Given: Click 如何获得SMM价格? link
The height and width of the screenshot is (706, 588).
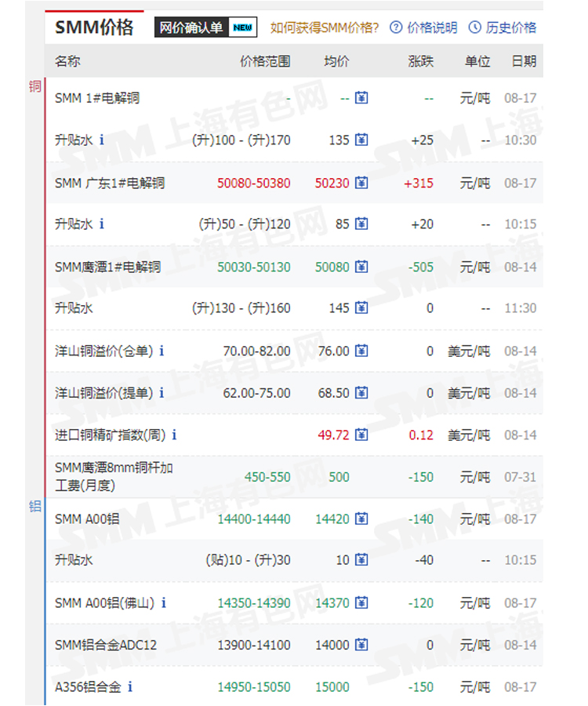Looking at the screenshot, I should [325, 27].
